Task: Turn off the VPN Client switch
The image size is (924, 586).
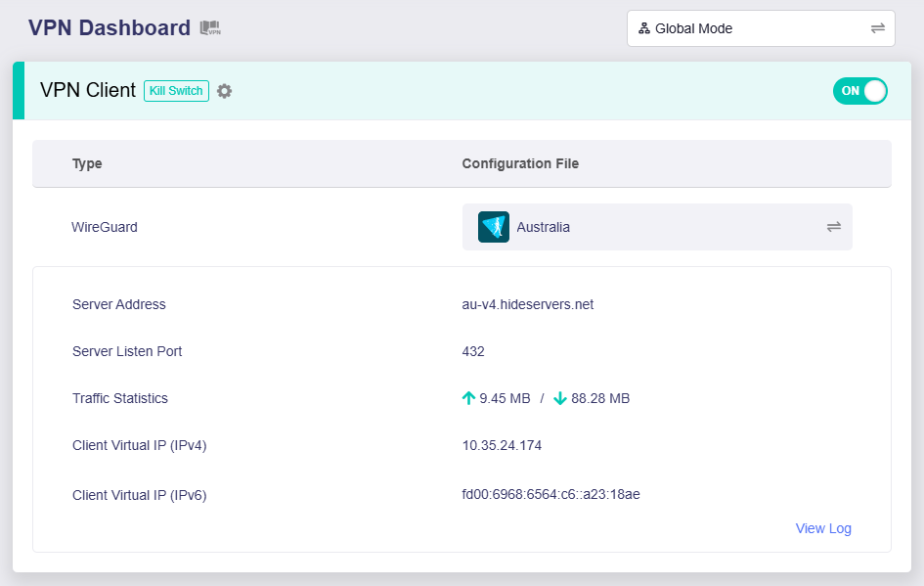Action: (x=859, y=90)
